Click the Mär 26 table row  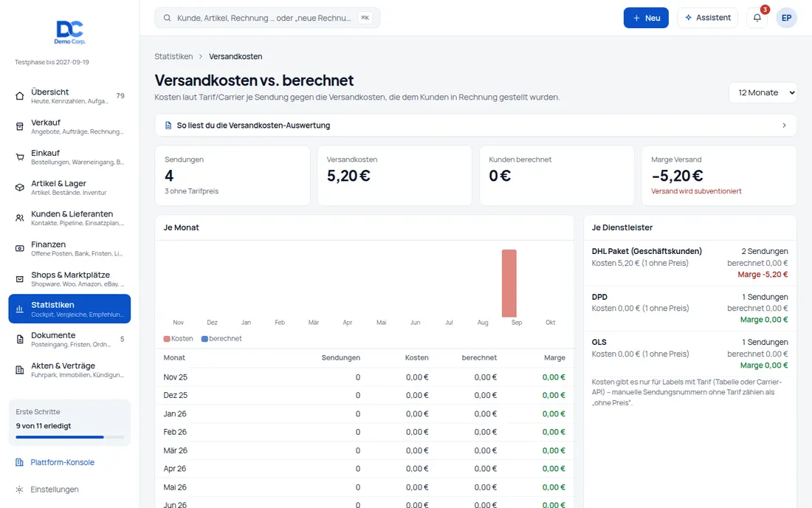tap(365, 450)
